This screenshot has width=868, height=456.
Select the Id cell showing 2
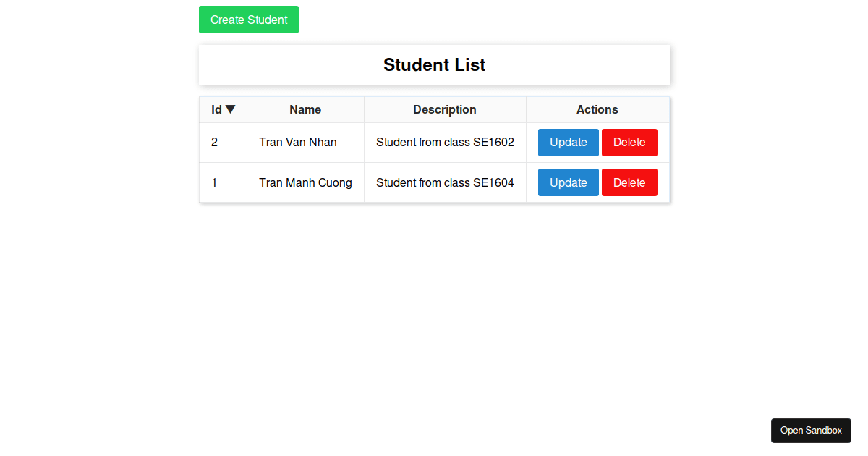click(x=224, y=143)
